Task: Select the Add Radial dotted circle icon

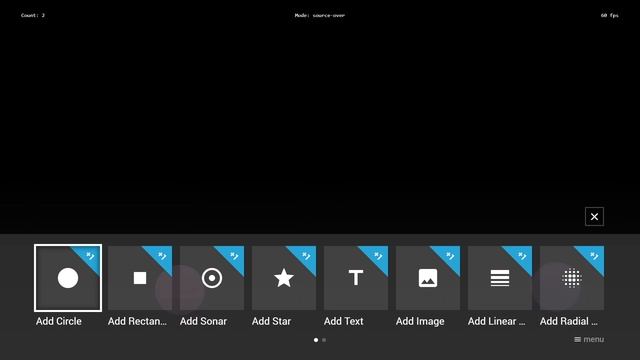Action: pos(572,278)
